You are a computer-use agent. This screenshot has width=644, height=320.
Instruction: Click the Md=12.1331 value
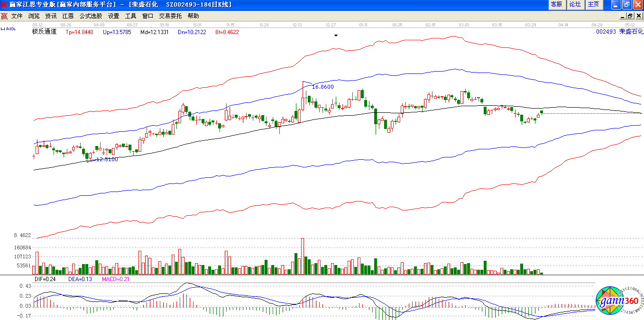coord(155,32)
